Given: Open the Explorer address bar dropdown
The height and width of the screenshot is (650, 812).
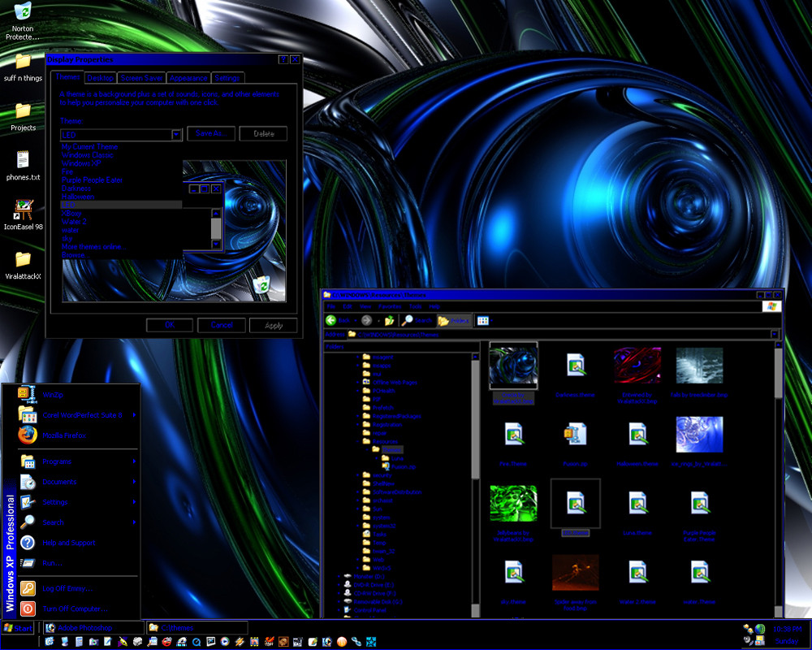Looking at the screenshot, I should (x=775, y=333).
